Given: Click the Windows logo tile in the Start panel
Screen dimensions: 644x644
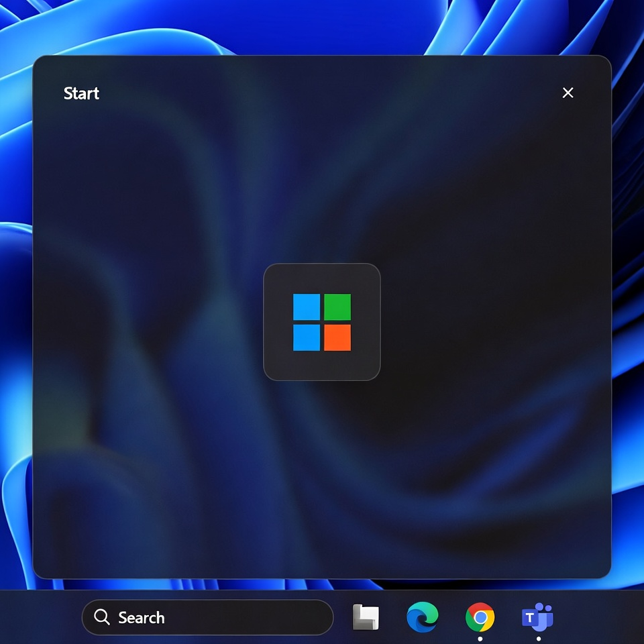Looking at the screenshot, I should click(322, 322).
